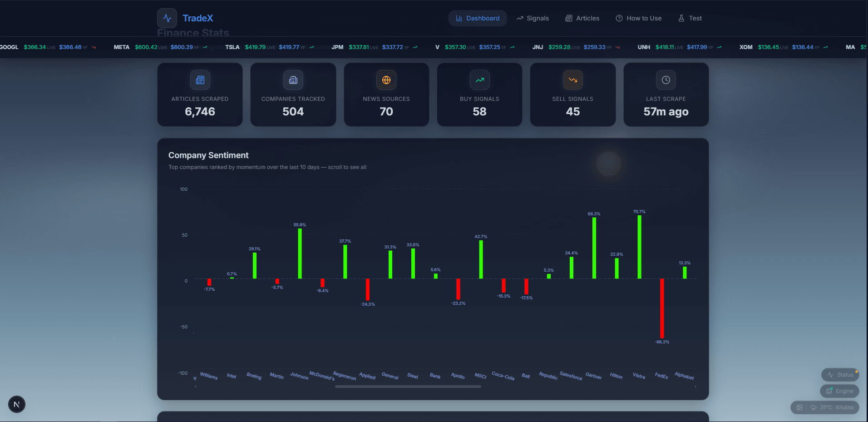Click JNJ downtrend arrow icon
This screenshot has width=868, height=422.
(617, 47)
